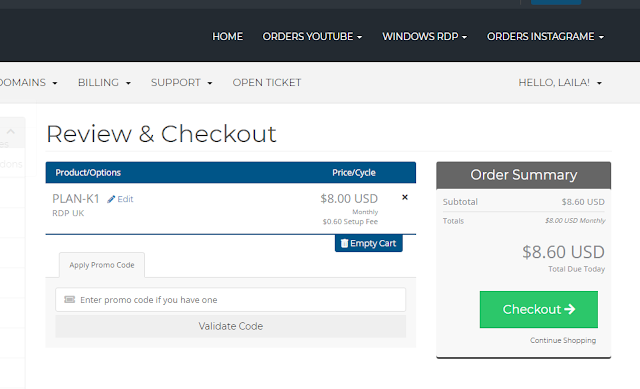
Task: Click the Validate Code button
Action: pyautogui.click(x=231, y=326)
